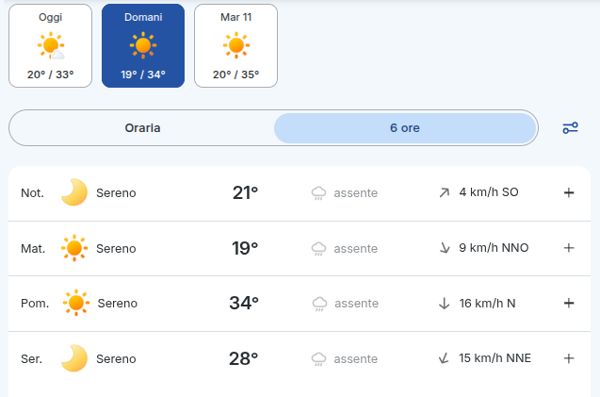This screenshot has width=600, height=397.
Task: Select the 6 ore interval view
Action: tap(405, 128)
